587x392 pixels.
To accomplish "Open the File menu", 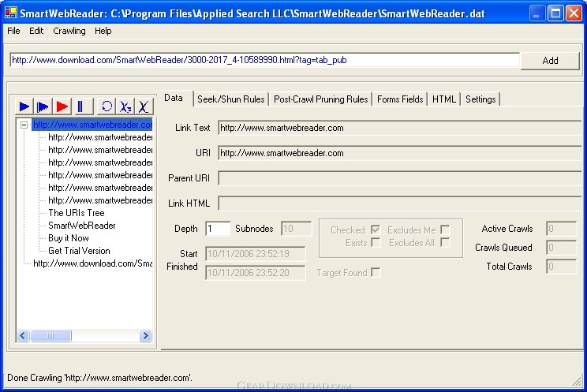I will coord(13,31).
